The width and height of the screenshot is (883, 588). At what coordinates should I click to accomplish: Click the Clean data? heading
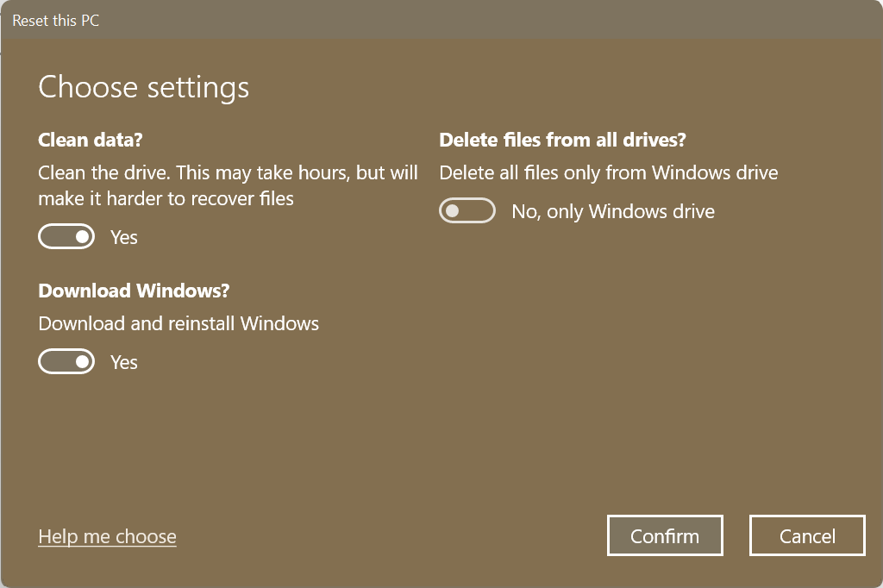90,140
